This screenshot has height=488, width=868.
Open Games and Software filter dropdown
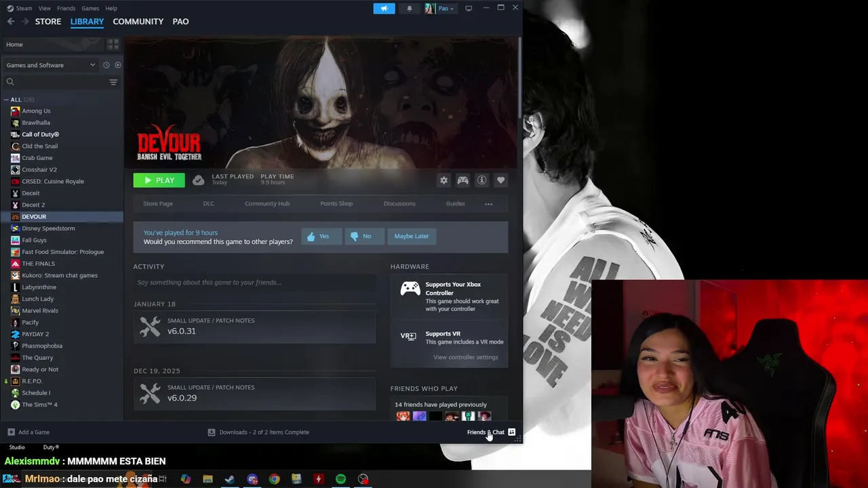pyautogui.click(x=51, y=65)
